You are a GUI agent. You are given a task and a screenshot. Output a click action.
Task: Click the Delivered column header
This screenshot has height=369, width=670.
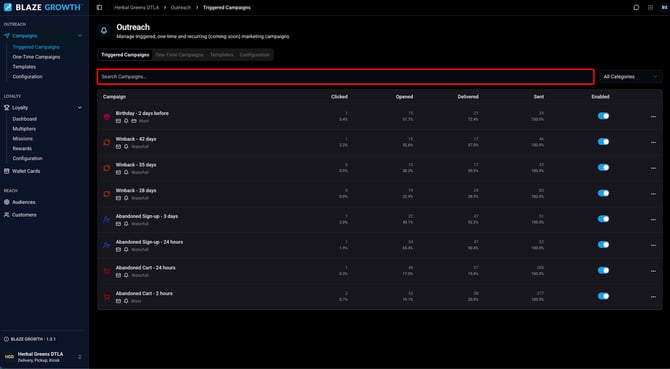468,97
